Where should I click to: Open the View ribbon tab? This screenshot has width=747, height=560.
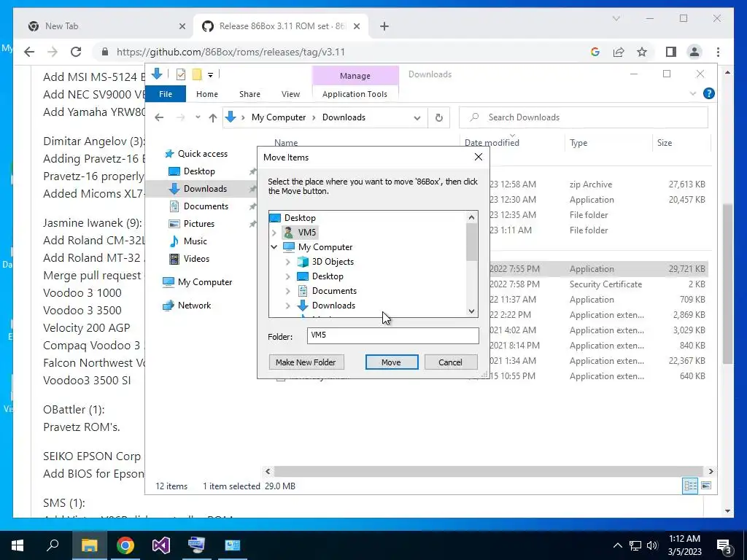(x=290, y=94)
